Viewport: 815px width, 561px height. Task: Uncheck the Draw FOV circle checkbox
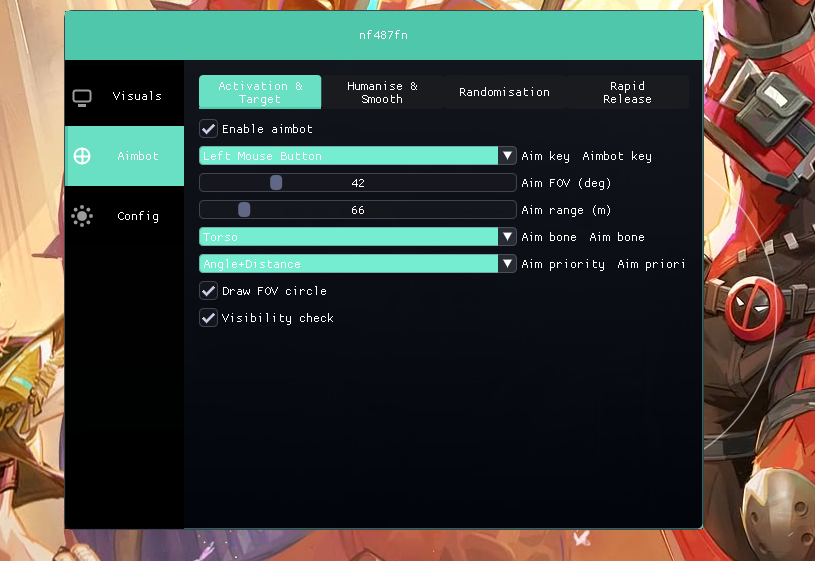(x=209, y=291)
